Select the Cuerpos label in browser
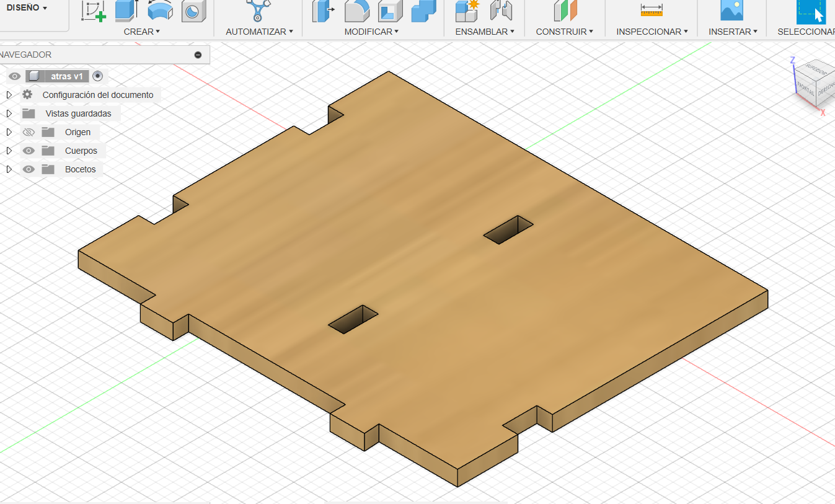The height and width of the screenshot is (504, 835). click(81, 151)
